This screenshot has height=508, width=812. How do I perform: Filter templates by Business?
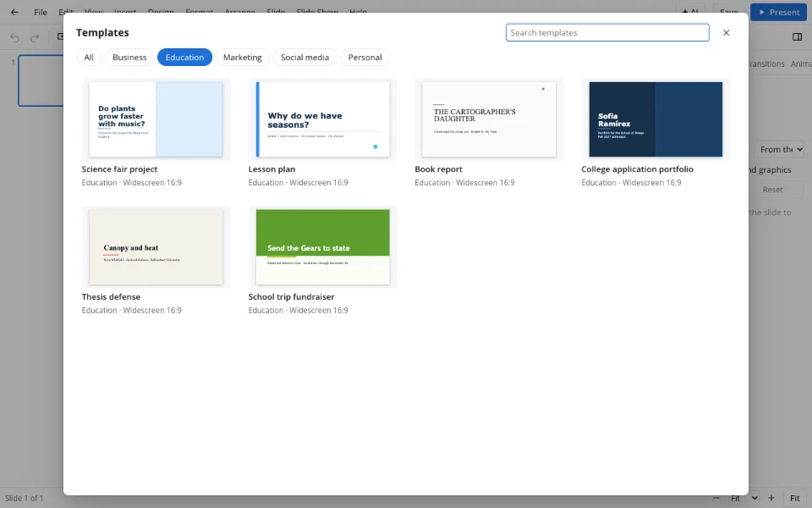coord(129,57)
